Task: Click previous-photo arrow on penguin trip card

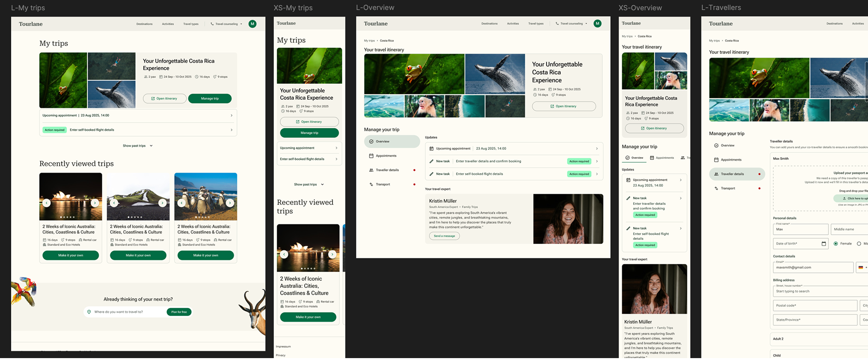Action: pos(181,203)
